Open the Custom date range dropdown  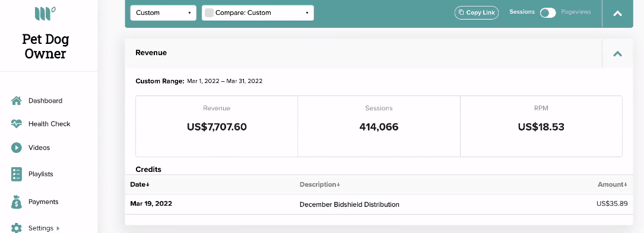[163, 12]
